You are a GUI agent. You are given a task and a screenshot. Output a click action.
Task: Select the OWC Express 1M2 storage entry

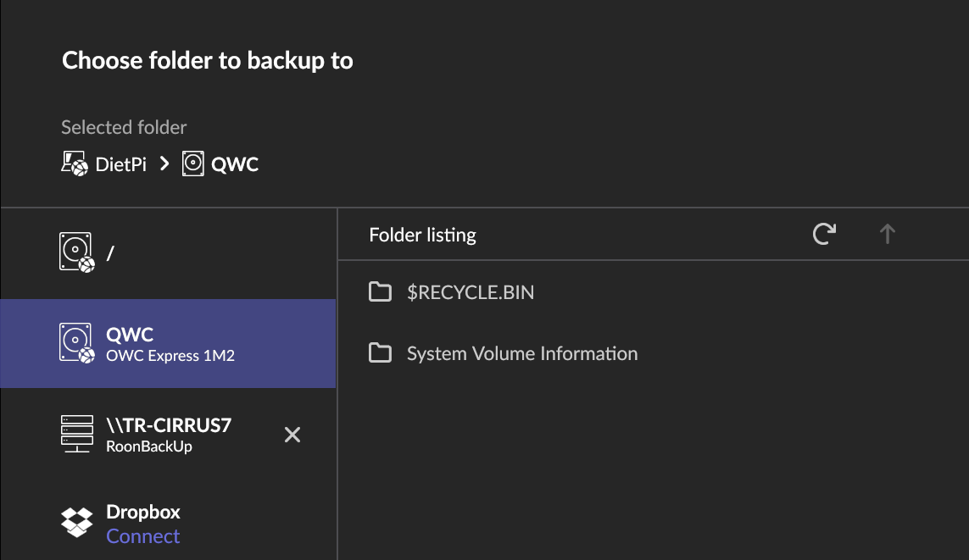[x=170, y=356]
